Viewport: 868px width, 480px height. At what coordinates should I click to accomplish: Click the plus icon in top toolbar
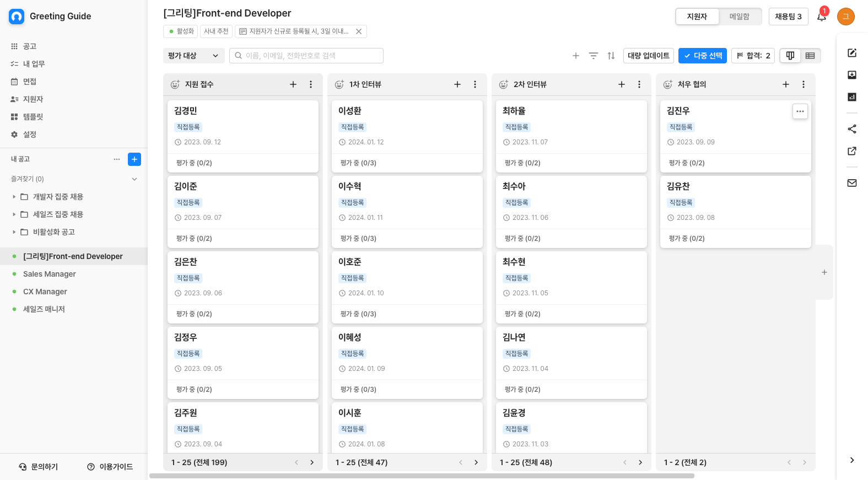576,56
